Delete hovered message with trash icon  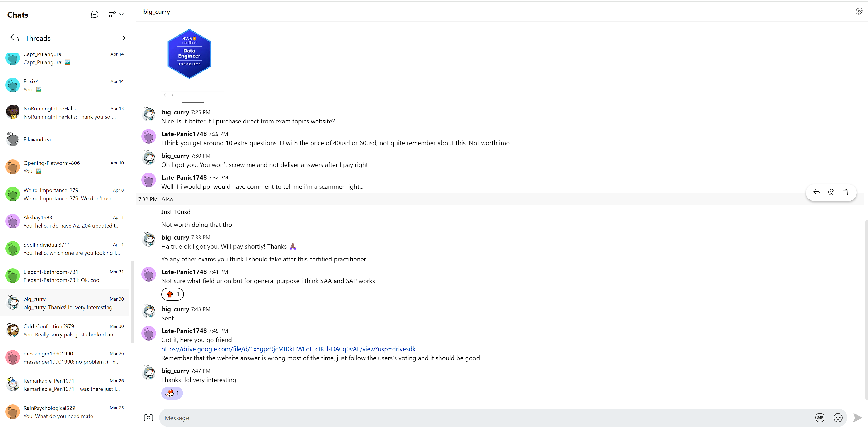pos(846,192)
